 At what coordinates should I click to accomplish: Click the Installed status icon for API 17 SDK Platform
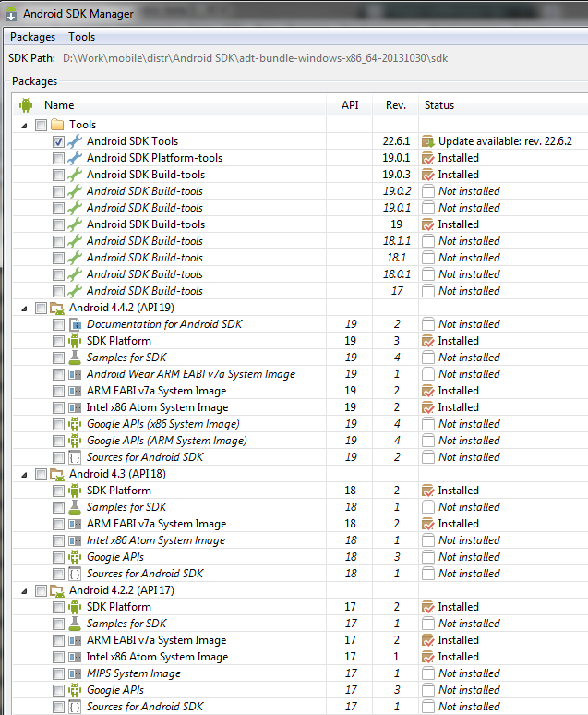(428, 607)
